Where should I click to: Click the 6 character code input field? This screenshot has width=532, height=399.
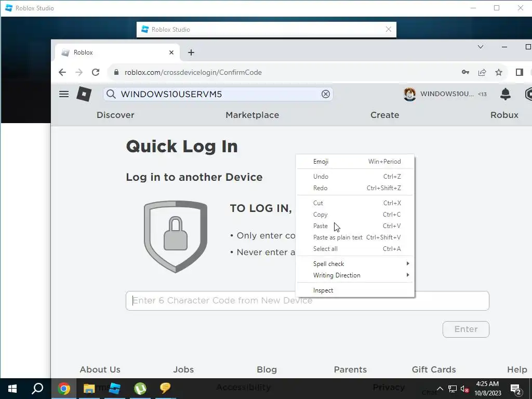click(308, 301)
